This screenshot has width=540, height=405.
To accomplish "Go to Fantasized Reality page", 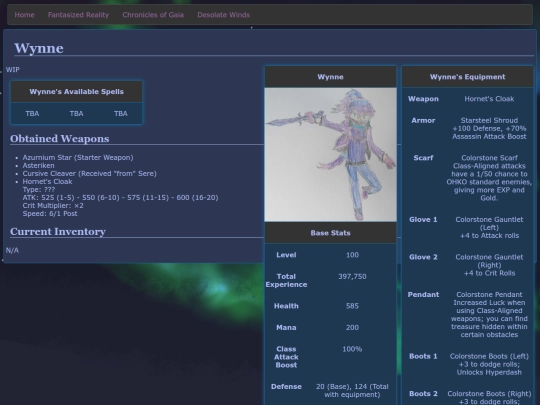I will pyautogui.click(x=79, y=15).
